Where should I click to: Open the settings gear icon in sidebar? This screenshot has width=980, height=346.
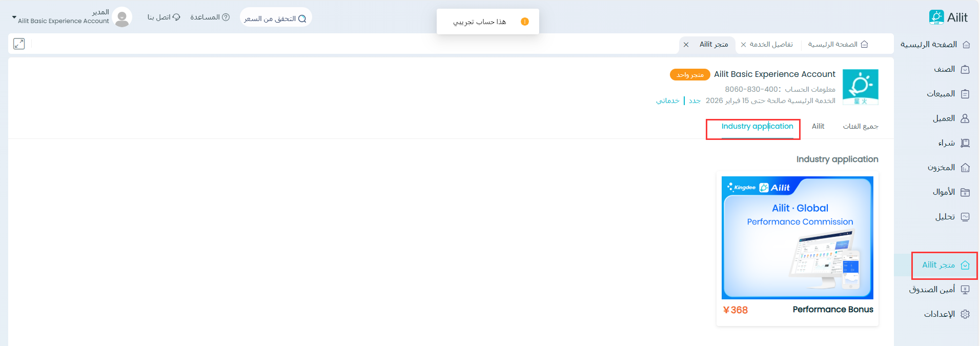point(965,314)
